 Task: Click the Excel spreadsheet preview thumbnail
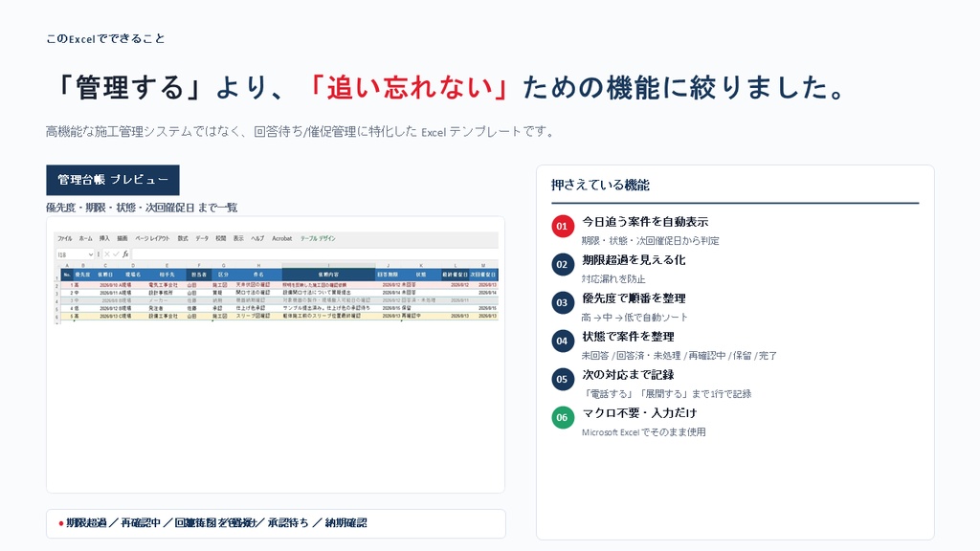tap(276, 276)
